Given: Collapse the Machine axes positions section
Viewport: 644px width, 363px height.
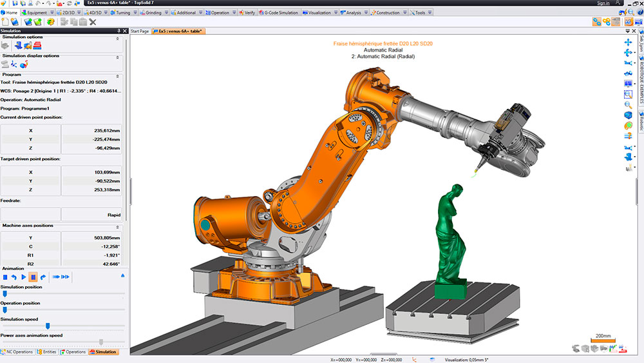Looking at the screenshot, I should tap(117, 226).
